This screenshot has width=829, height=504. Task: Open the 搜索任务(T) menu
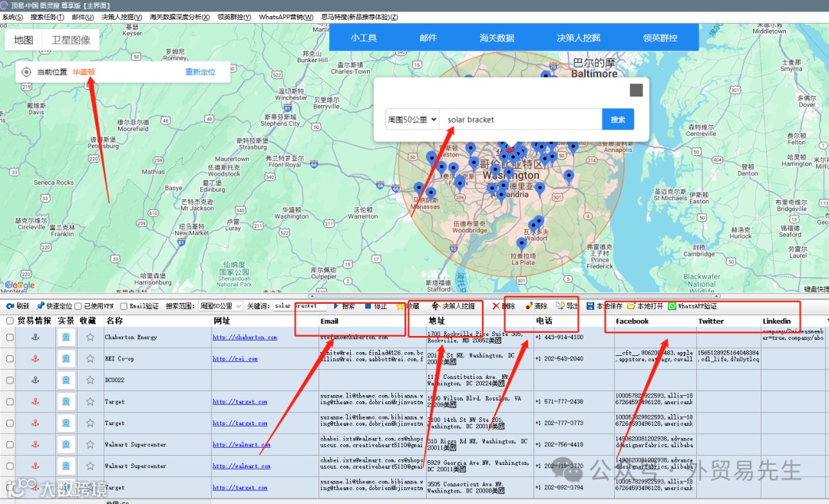pyautogui.click(x=47, y=17)
